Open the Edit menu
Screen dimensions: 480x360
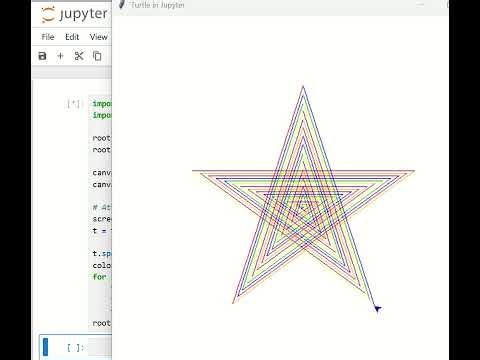click(72, 37)
